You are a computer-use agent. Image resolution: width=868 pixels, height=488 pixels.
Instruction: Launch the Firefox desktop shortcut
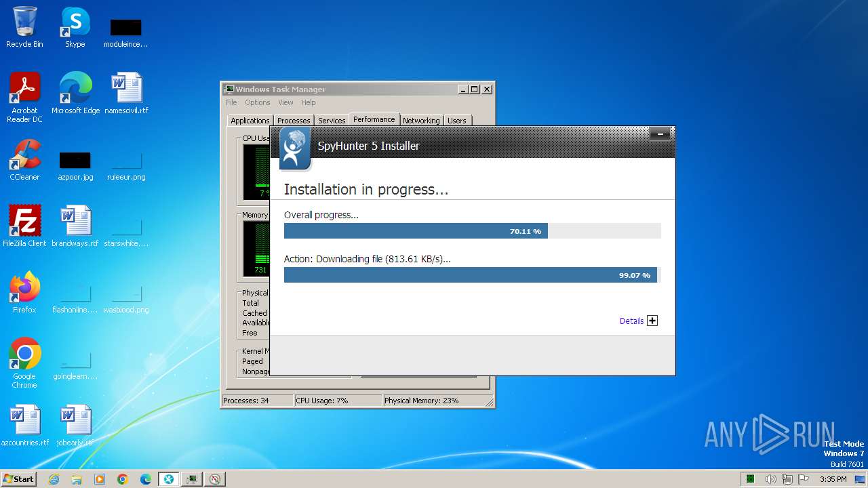click(24, 292)
